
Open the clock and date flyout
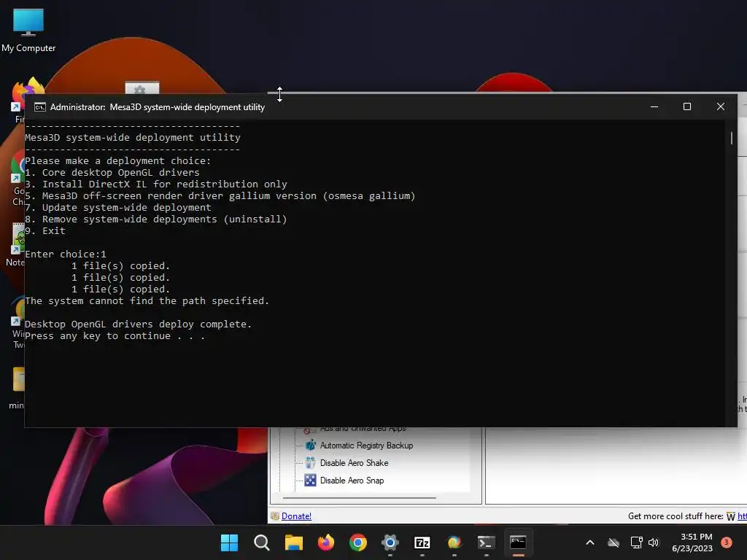tap(692, 542)
